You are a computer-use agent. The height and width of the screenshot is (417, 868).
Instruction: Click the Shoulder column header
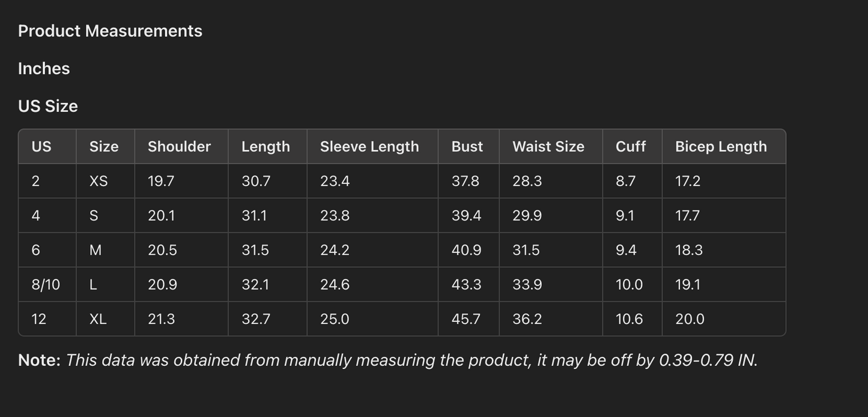click(x=179, y=147)
